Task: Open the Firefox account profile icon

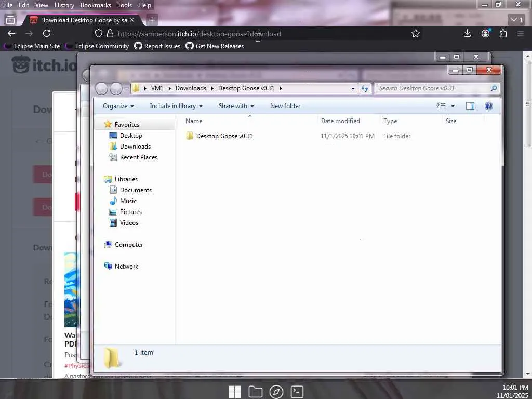Action: coord(486,33)
